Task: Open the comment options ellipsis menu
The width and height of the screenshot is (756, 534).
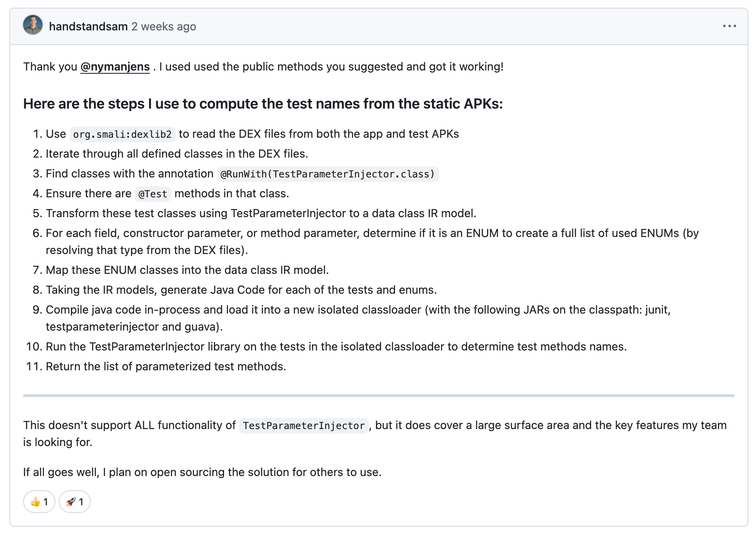Action: tap(729, 26)
